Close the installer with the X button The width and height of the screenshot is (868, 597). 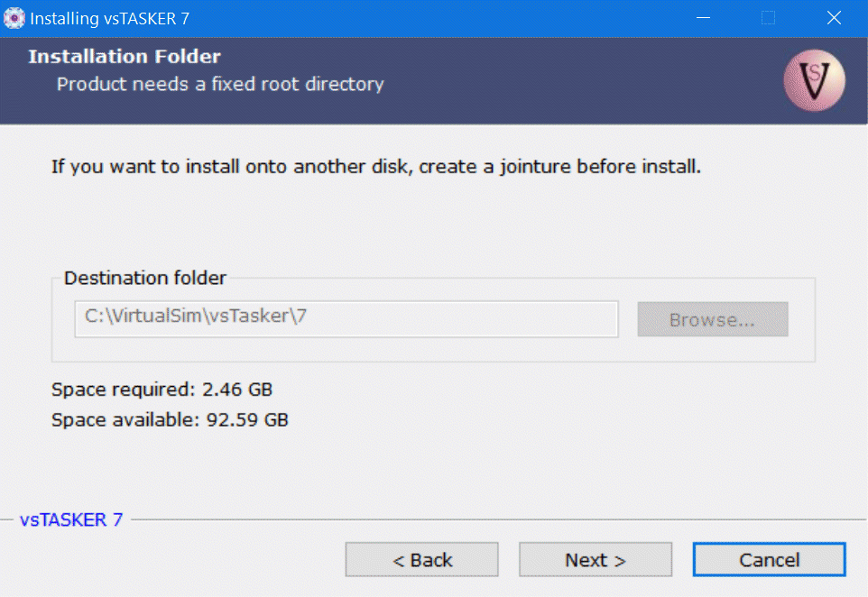coord(834,18)
